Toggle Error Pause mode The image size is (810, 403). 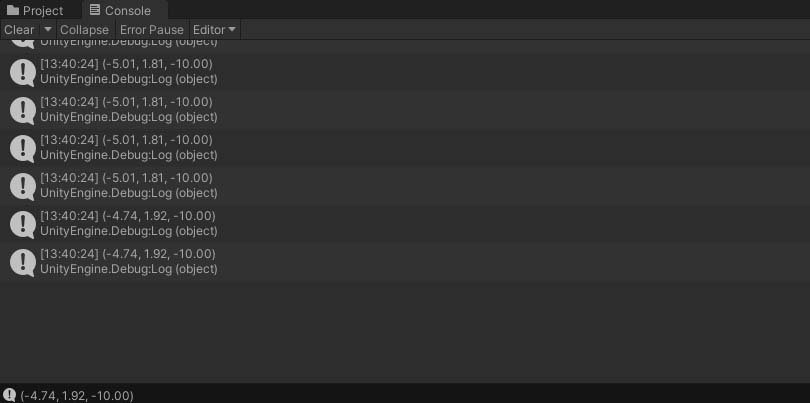(151, 30)
